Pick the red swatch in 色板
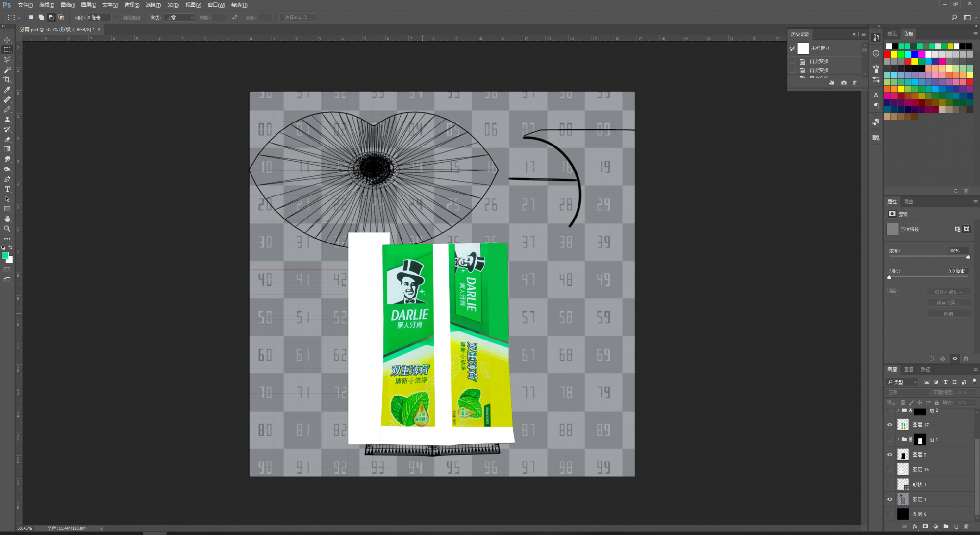Image resolution: width=980 pixels, height=535 pixels. 887,54
